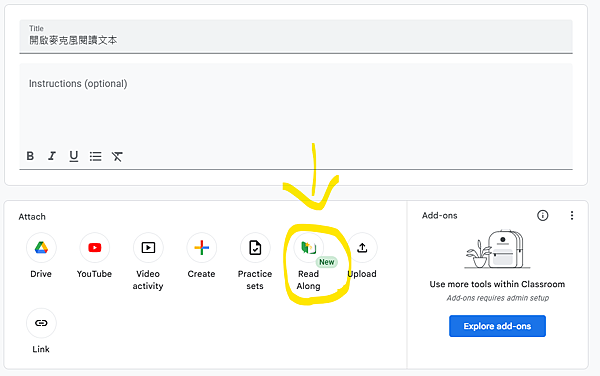This screenshot has width=600, height=376.
Task: Remove text formatting in instructions
Action: 117,156
